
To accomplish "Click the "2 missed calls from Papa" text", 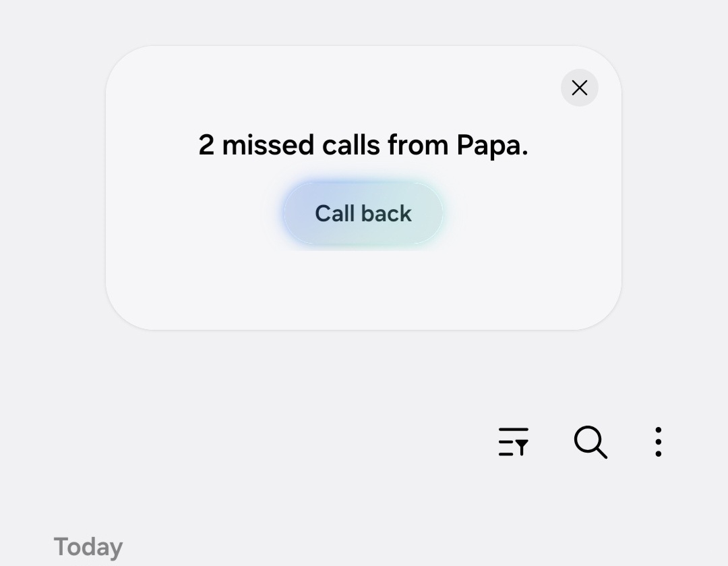I will (x=363, y=145).
